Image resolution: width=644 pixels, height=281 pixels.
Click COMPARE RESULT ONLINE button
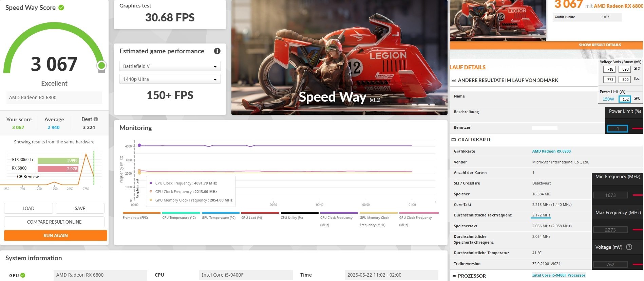coord(54,222)
